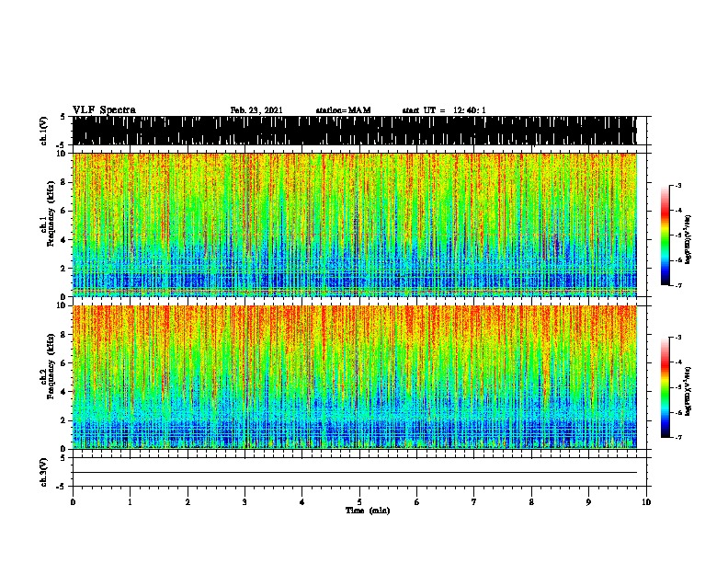
Task: Click the ch.1 frequency axis "4" tick label
Action: pyautogui.click(x=63, y=240)
